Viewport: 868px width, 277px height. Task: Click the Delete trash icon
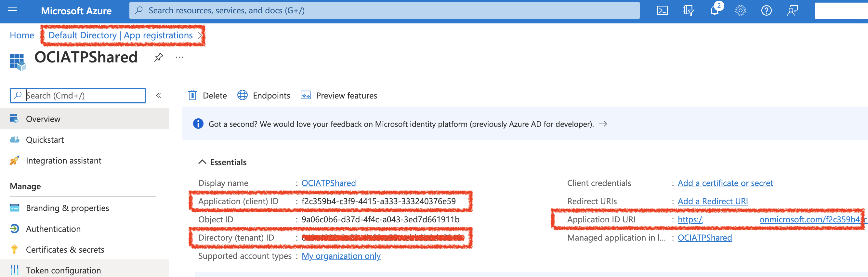point(192,95)
